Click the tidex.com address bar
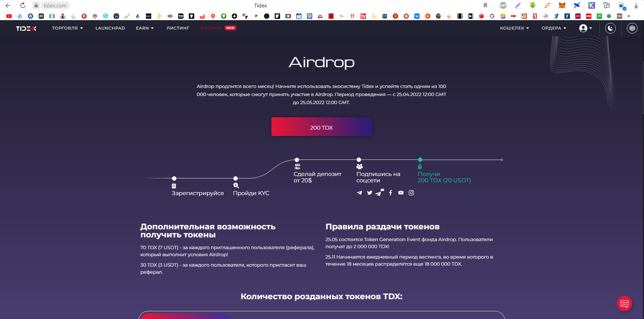The image size is (644, 319). 55,5
